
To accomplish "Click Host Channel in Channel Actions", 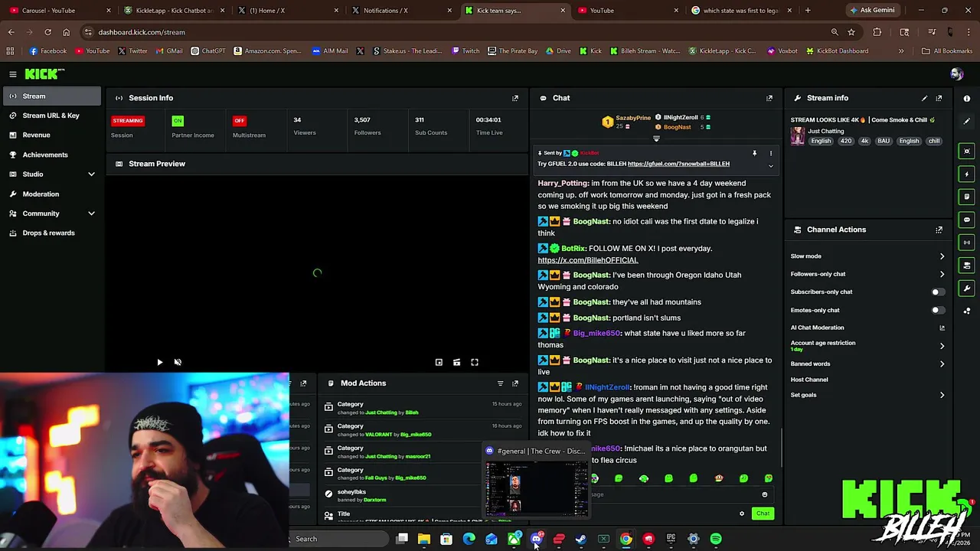I will (x=809, y=380).
